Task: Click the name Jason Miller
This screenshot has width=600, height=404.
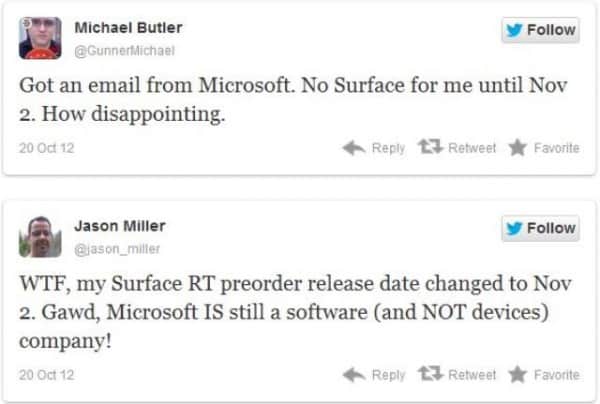Action: 121,225
